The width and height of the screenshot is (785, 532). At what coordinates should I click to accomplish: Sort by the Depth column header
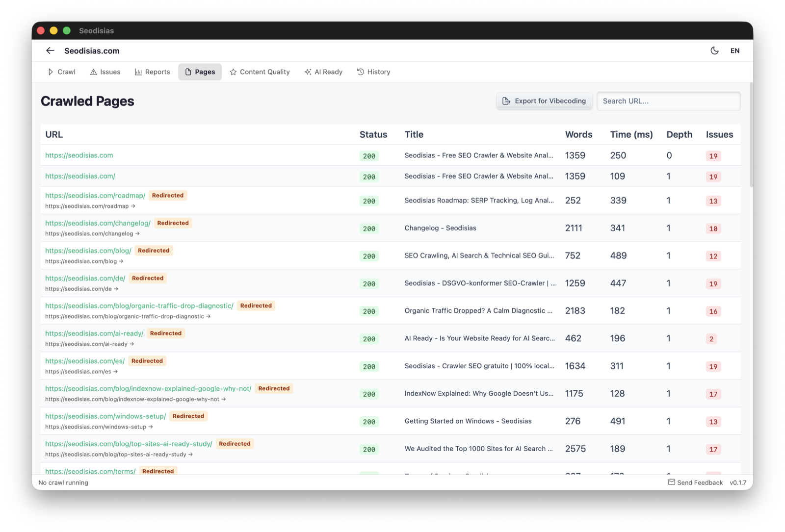pos(679,134)
